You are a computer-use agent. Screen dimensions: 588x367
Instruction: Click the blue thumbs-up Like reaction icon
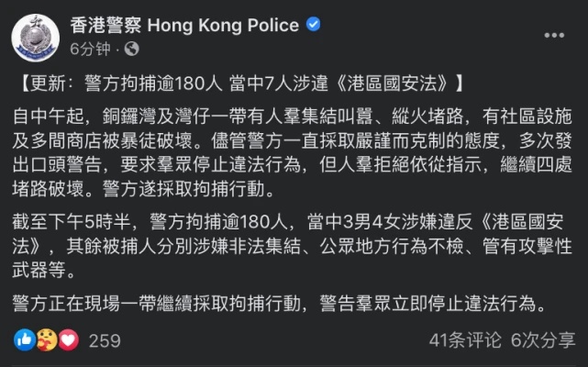click(25, 340)
